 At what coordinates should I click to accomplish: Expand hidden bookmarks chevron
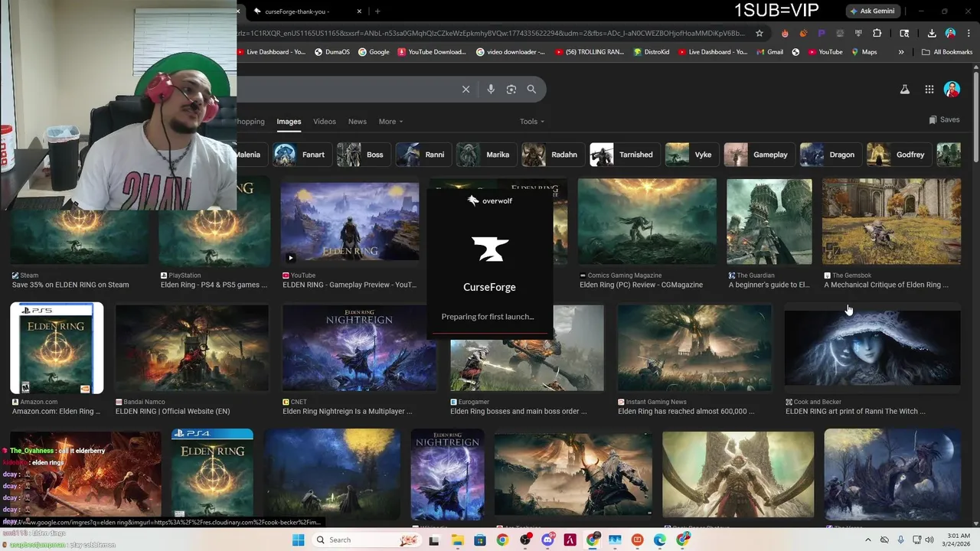(x=901, y=52)
